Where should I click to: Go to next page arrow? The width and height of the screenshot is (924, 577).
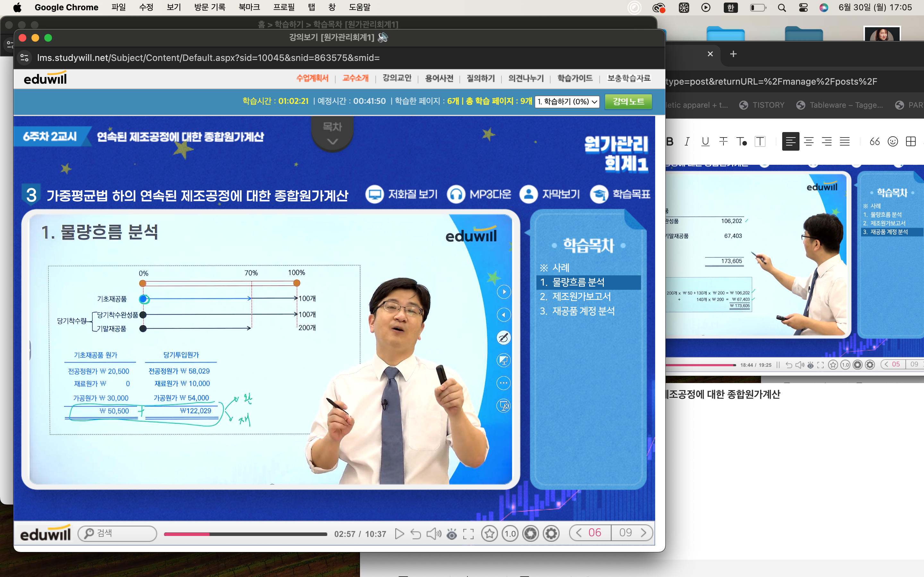[x=644, y=533]
